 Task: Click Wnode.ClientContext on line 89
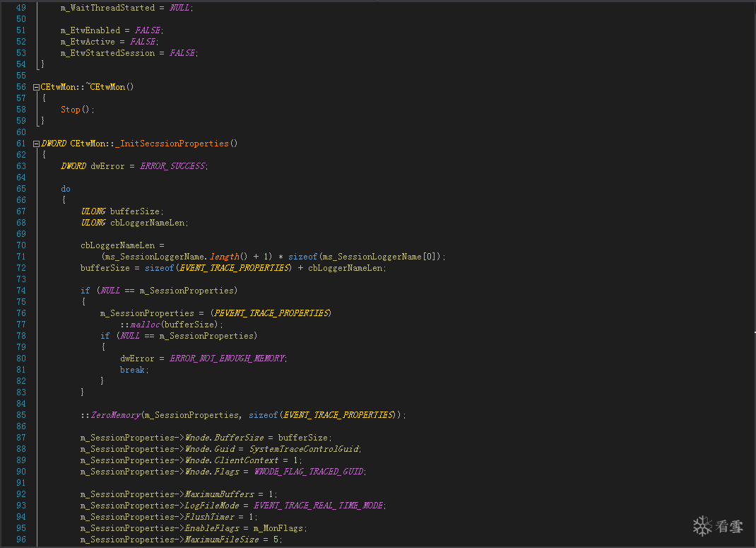(x=232, y=460)
